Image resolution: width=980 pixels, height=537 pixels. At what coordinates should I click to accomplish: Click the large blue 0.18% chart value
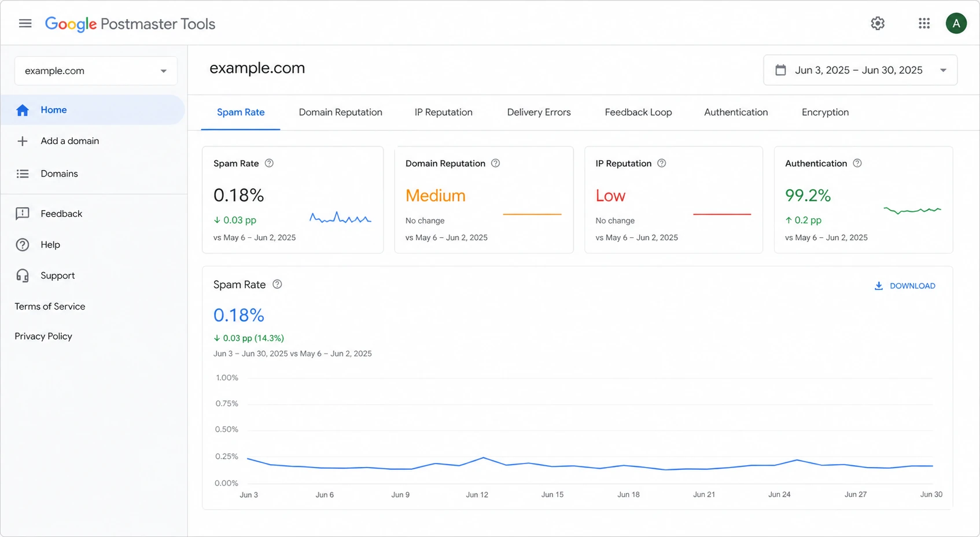click(x=239, y=315)
